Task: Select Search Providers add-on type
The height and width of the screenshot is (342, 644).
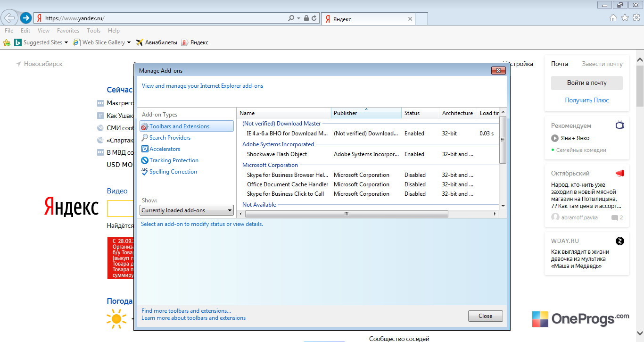Action: click(x=170, y=138)
